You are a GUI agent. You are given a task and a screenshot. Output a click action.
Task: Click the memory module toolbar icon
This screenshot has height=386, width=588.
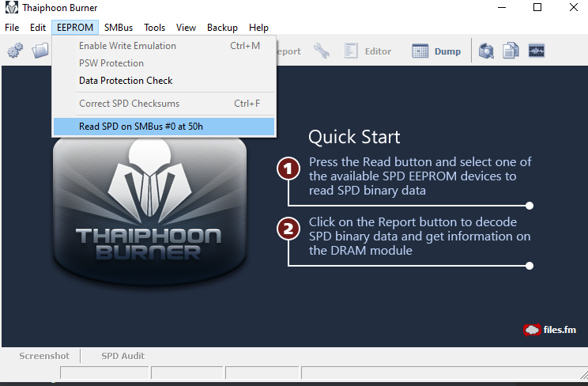click(537, 51)
